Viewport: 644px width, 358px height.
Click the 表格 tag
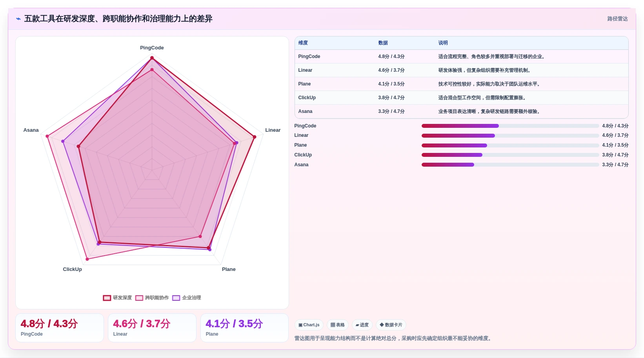point(338,325)
